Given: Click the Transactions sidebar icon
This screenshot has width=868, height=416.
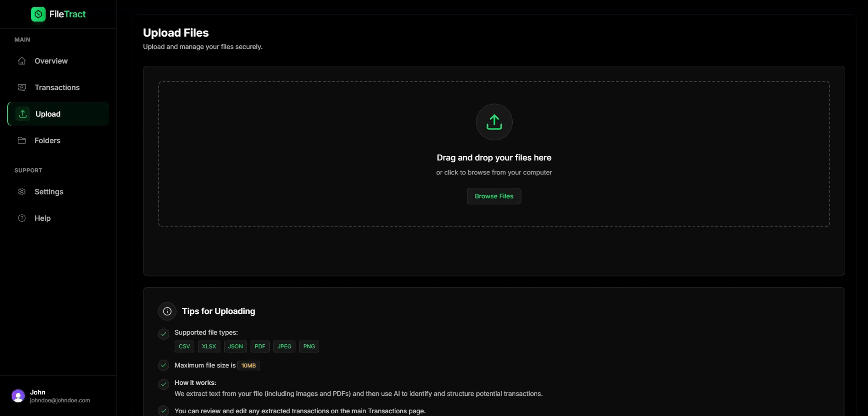Looking at the screenshot, I should coord(22,87).
